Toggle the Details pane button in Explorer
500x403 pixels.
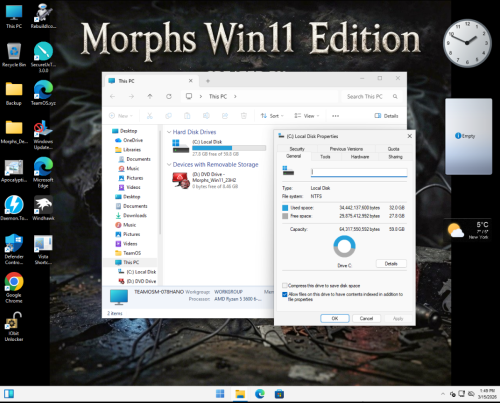point(386,116)
